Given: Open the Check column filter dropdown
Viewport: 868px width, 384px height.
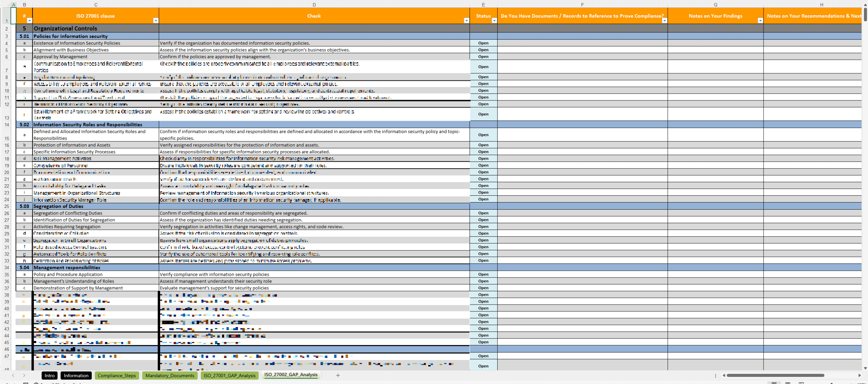Looking at the screenshot, I should point(466,21).
